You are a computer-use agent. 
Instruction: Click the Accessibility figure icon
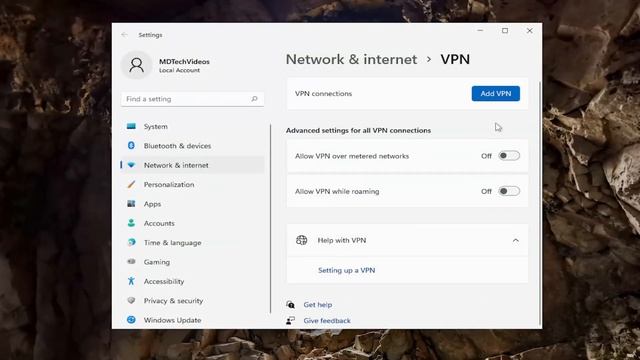point(131,281)
